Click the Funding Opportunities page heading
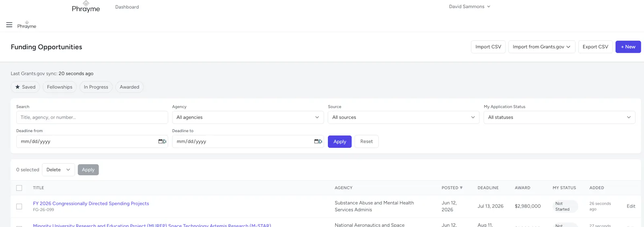Viewport: 644px width, 227px height. 46,47
